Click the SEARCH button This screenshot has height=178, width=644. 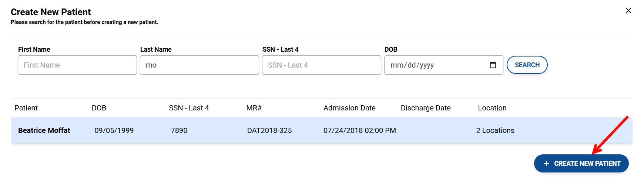click(x=527, y=65)
